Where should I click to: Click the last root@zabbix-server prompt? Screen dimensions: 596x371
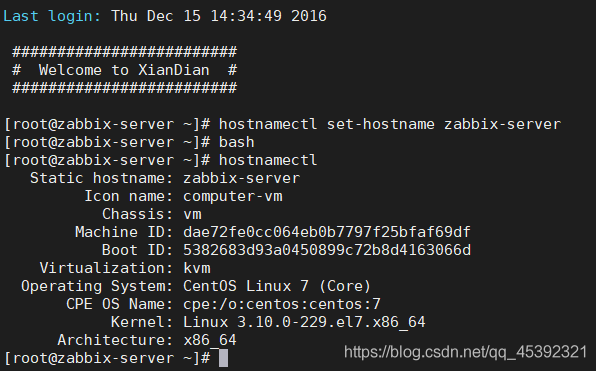click(107, 358)
